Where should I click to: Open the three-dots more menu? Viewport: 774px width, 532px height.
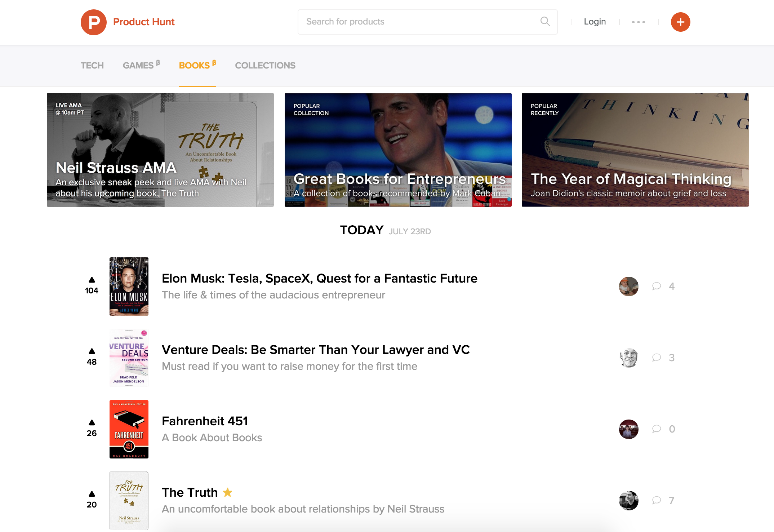pos(638,22)
